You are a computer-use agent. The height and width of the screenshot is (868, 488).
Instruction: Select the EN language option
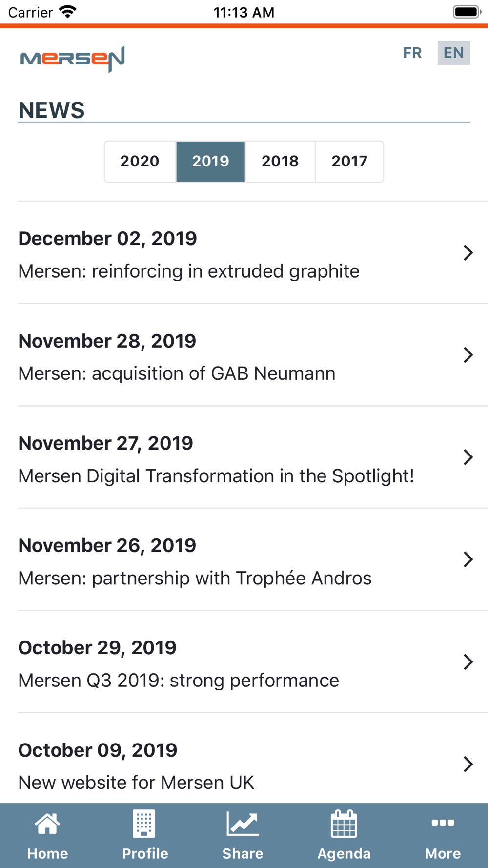pyautogui.click(x=453, y=53)
